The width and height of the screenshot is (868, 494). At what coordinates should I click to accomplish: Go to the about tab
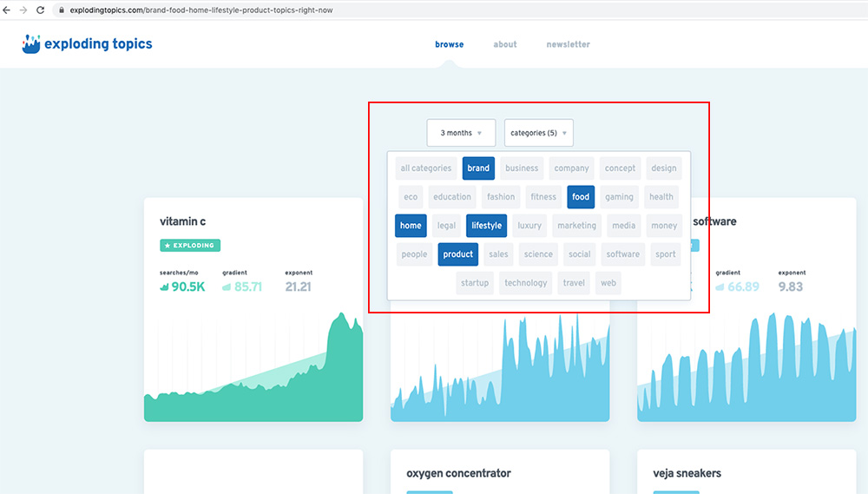pyautogui.click(x=505, y=44)
